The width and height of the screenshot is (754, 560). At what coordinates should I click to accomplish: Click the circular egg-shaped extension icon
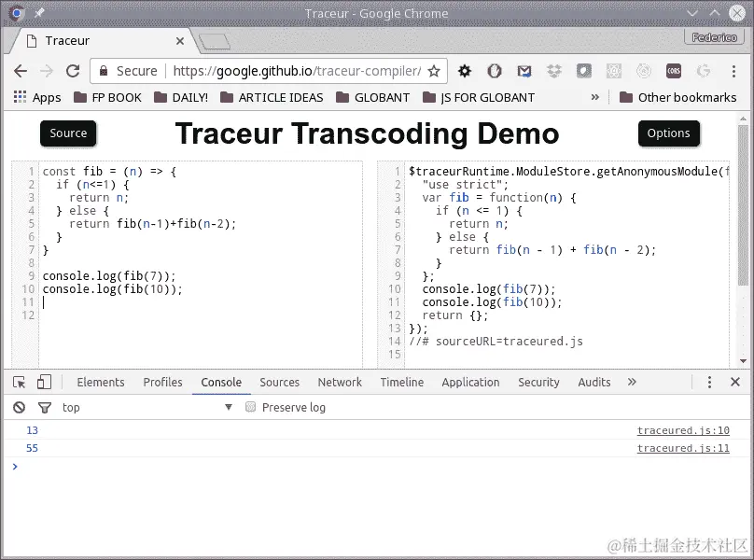point(495,71)
